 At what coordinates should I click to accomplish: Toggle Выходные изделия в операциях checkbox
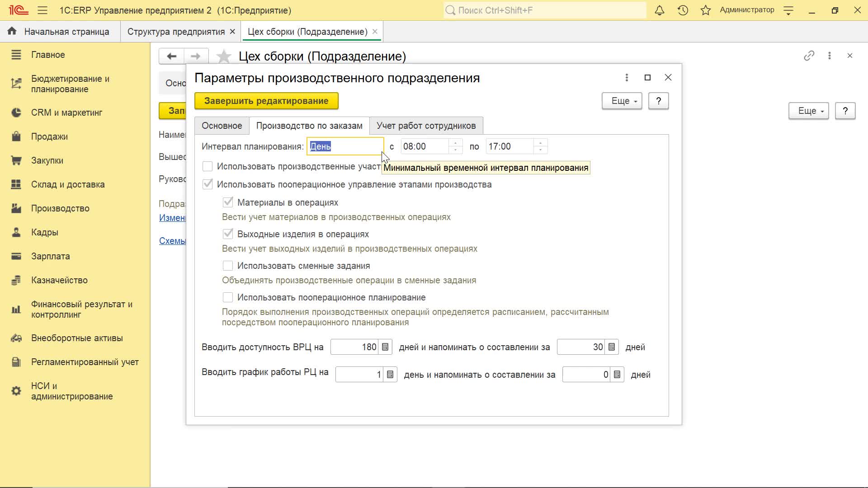tap(228, 234)
